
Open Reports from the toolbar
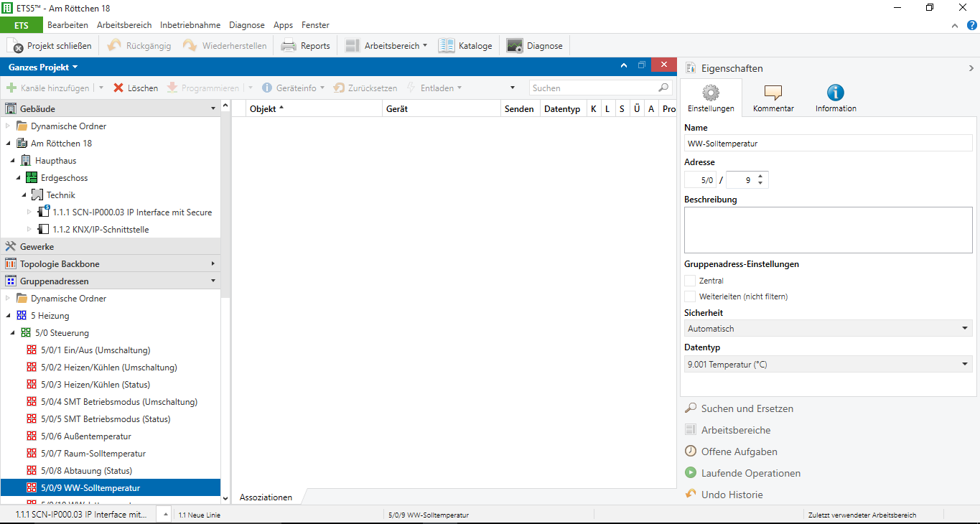tap(306, 45)
